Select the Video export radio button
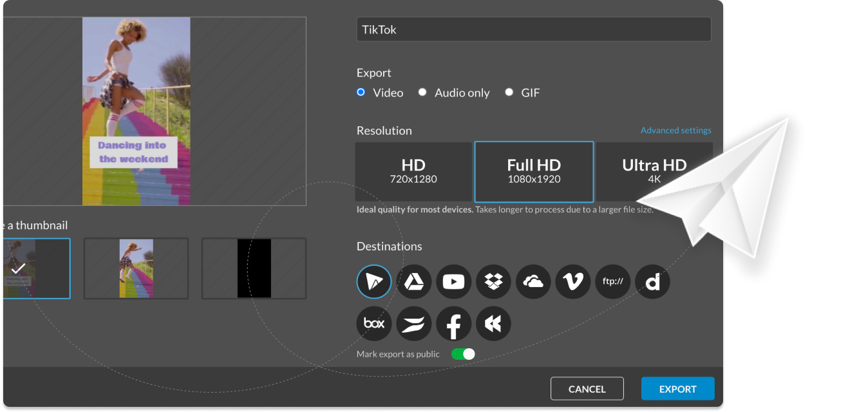This screenshot has height=412, width=868. tap(361, 92)
